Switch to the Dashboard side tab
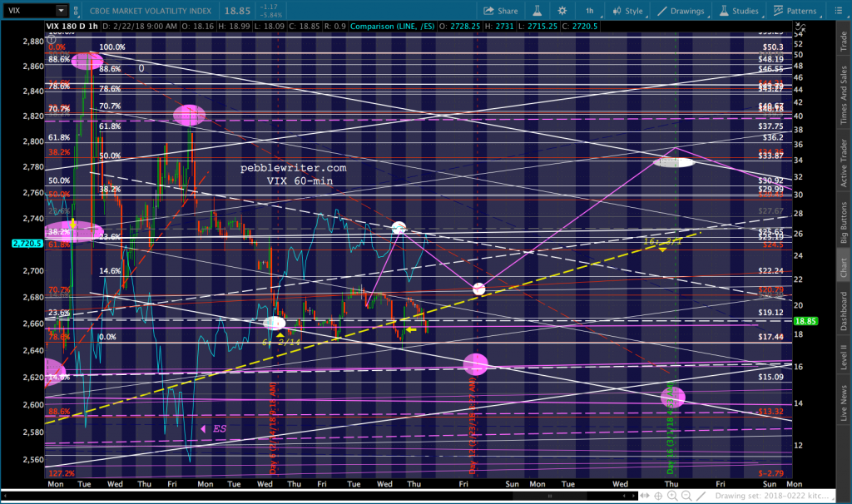The image size is (852, 504). click(x=844, y=311)
